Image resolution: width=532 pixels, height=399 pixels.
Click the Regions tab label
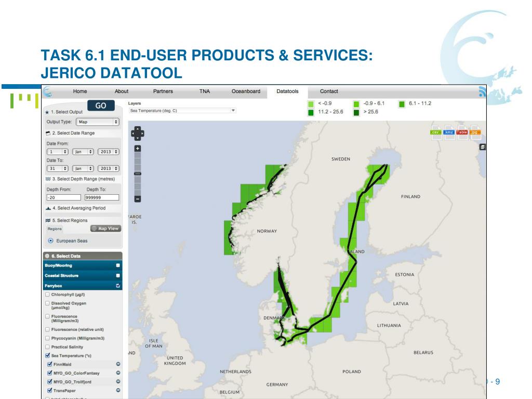point(55,229)
